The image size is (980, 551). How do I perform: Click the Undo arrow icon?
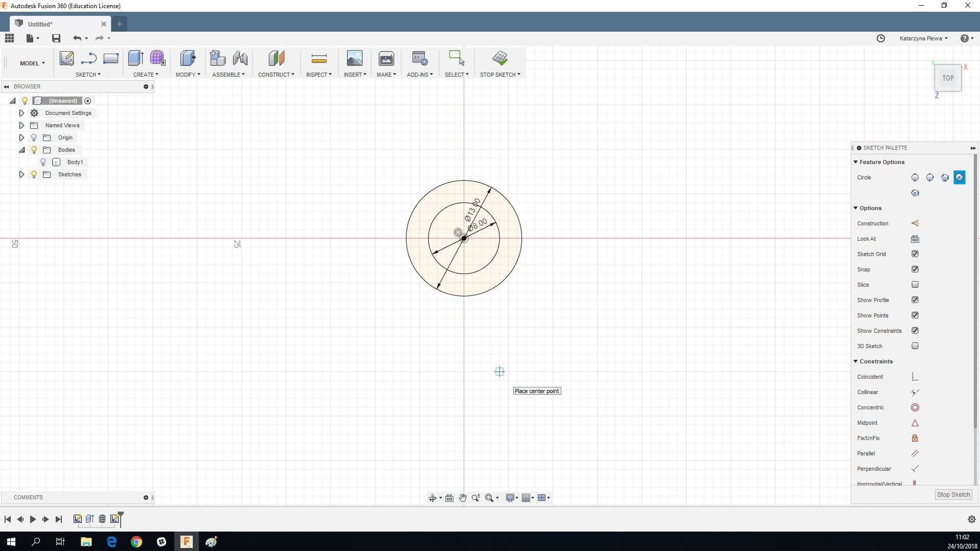pos(77,38)
